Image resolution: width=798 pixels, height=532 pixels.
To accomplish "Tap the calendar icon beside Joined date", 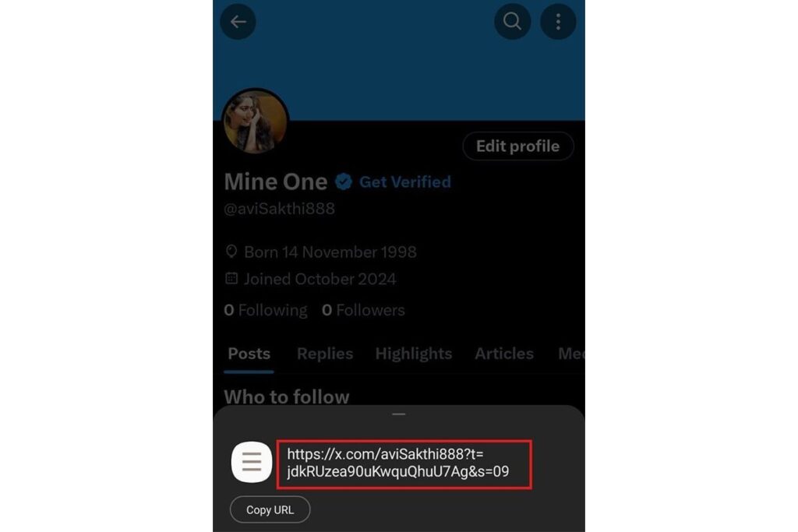I will 231,278.
